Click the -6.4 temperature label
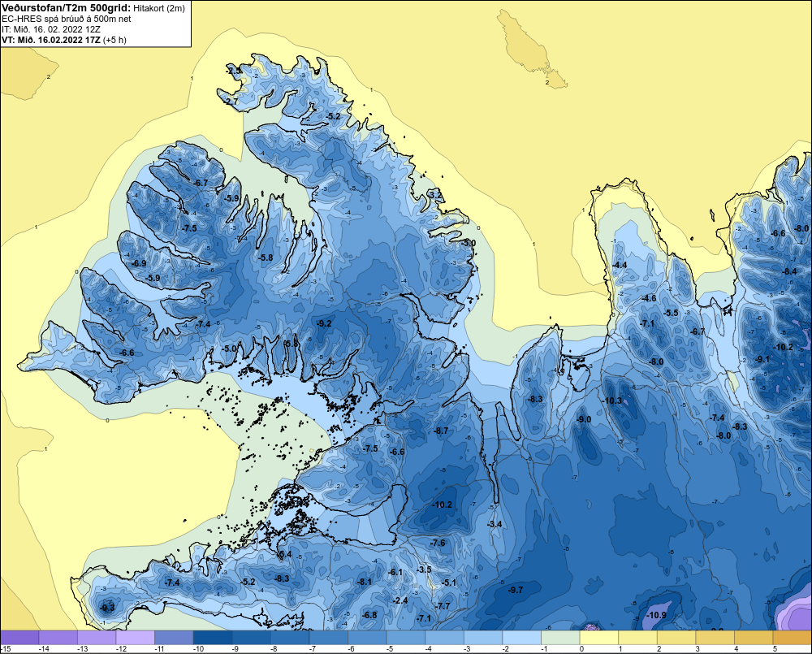Viewport: 812px width, 654px height. click(285, 555)
